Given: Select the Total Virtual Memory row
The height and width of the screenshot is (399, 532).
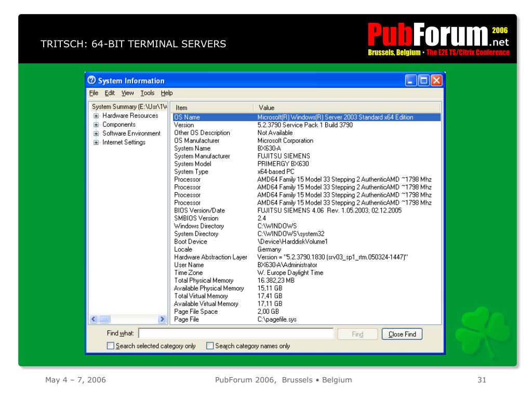Looking at the screenshot, I should click(307, 296).
